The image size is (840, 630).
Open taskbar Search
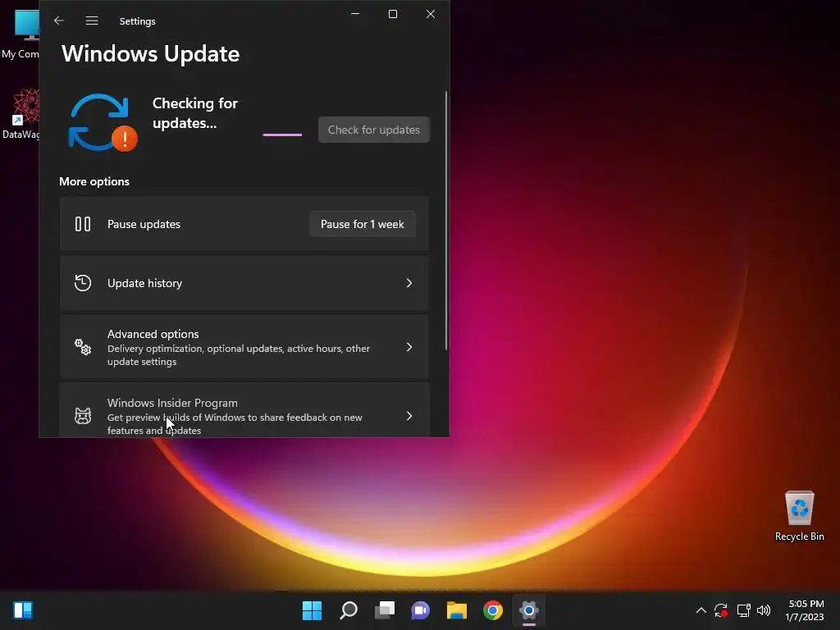(x=348, y=610)
